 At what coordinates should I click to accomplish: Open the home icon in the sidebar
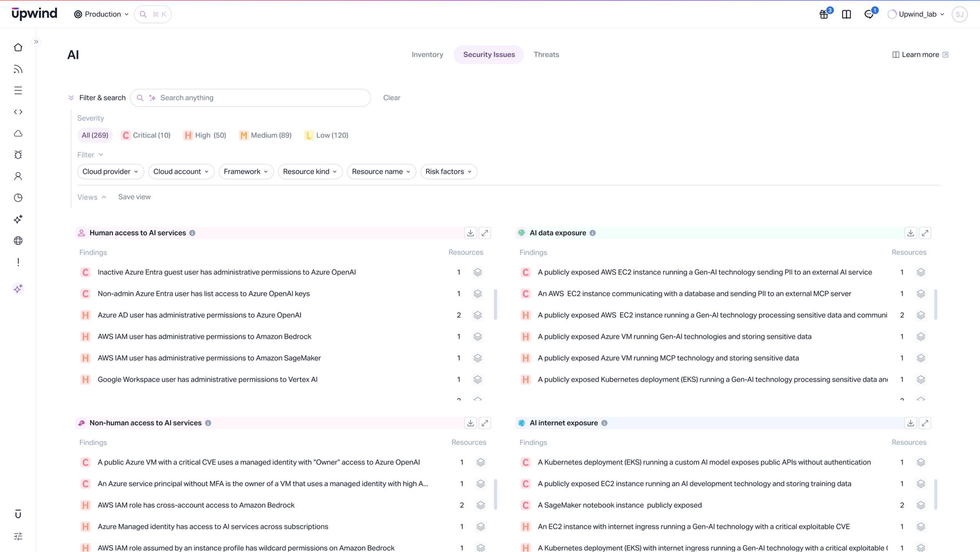[x=18, y=48]
